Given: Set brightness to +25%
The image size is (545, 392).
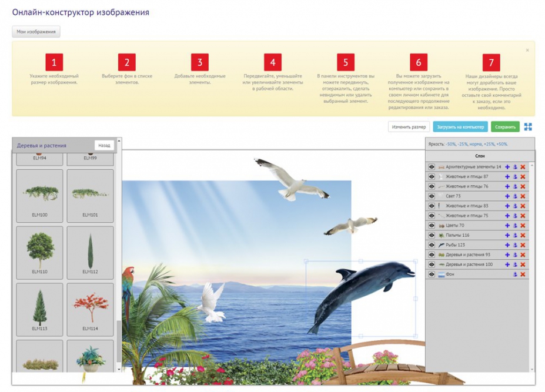Looking at the screenshot, I should pos(489,144).
